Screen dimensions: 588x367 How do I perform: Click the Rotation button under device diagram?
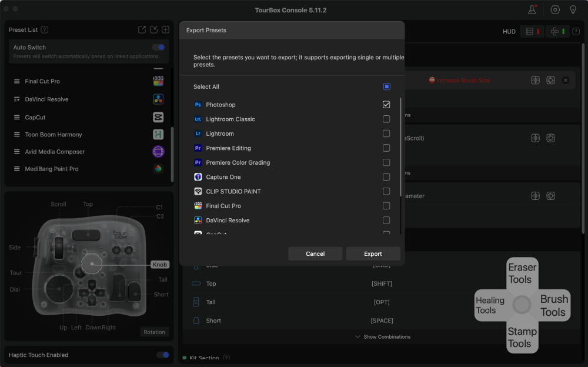[x=154, y=332]
